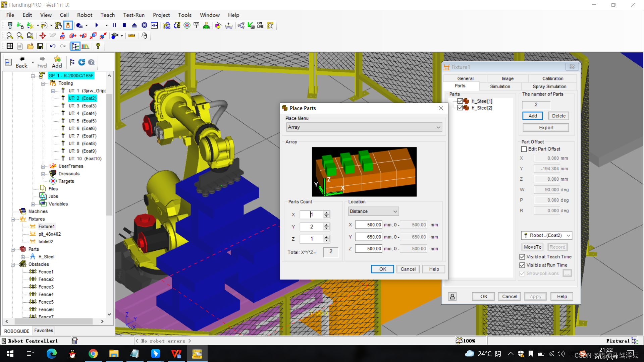Click the Z parts count input field
The height and width of the screenshot is (362, 644).
pyautogui.click(x=312, y=239)
